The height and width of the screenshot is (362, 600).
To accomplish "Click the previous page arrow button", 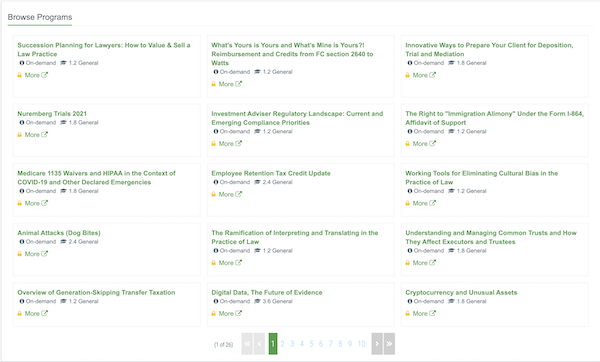I will [259, 344].
